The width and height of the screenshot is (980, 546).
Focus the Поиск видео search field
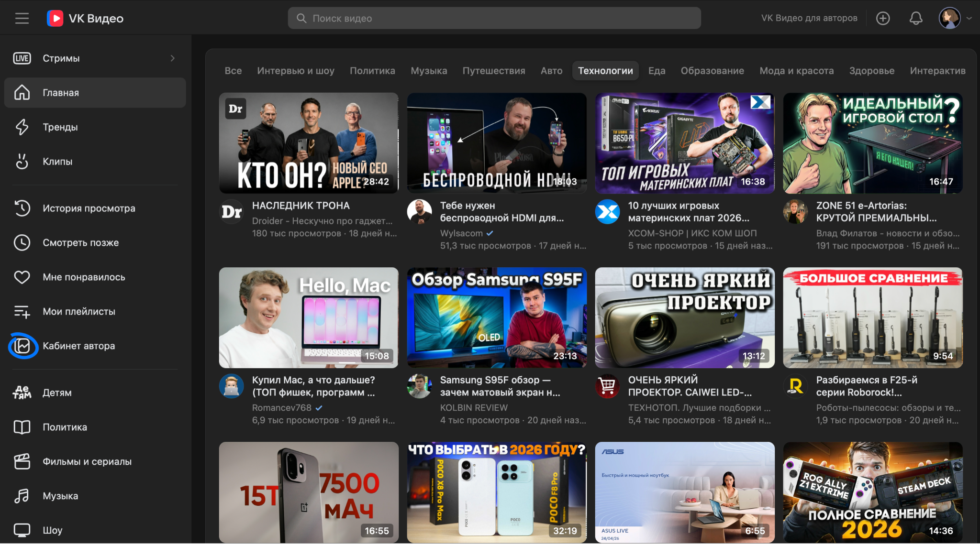pos(494,18)
